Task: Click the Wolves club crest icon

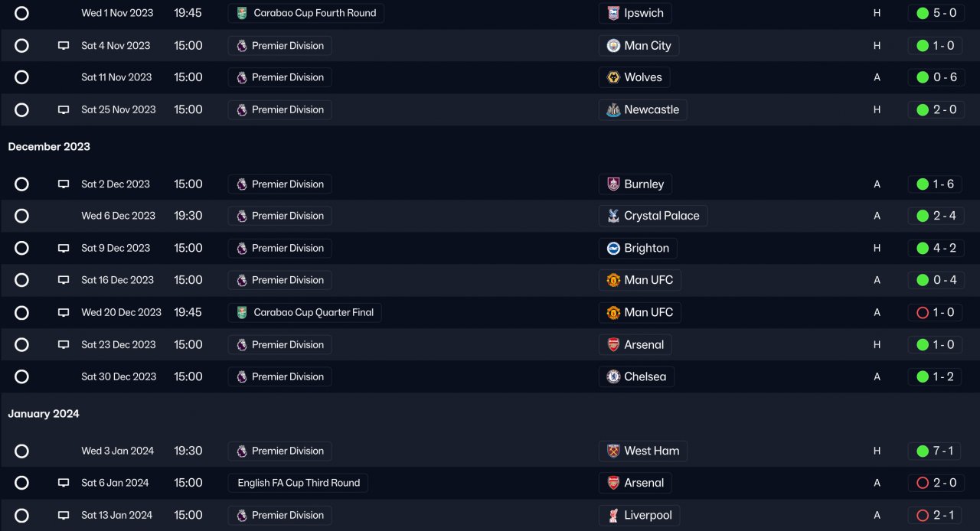Action: tap(613, 77)
